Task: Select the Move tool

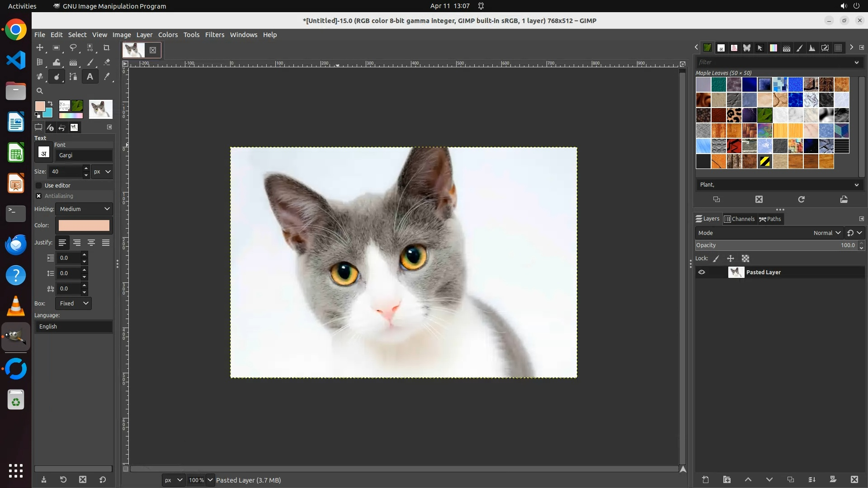Action: 40,47
